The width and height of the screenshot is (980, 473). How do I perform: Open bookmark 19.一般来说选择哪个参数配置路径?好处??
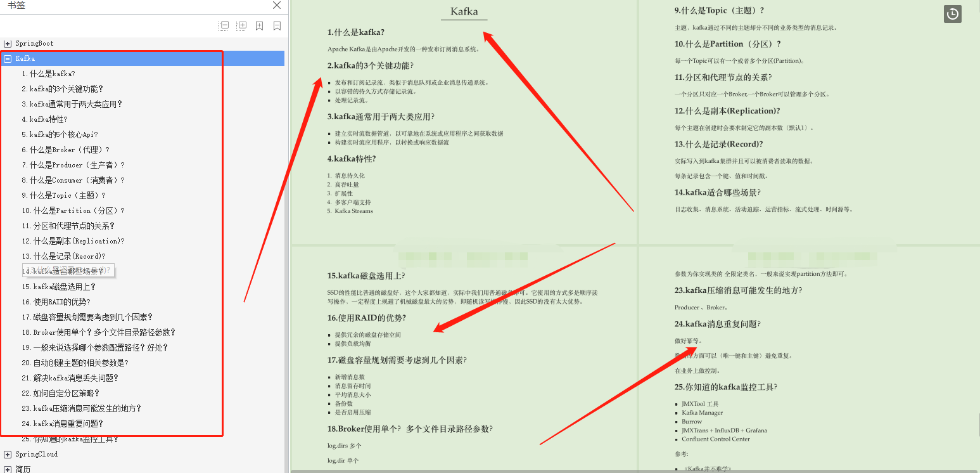pyautogui.click(x=94, y=347)
